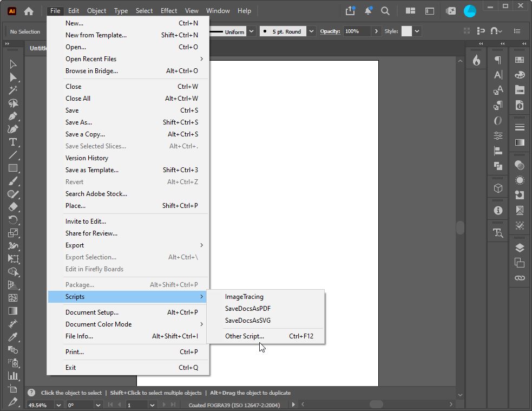
Task: Click Other Script... in Scripts submenu
Action: point(265,336)
